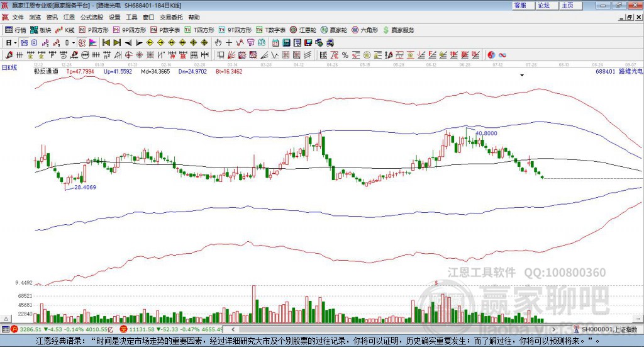This screenshot has width=644, height=347.
Task: Click the 688401 路维光电 stock label
Action: pos(619,72)
